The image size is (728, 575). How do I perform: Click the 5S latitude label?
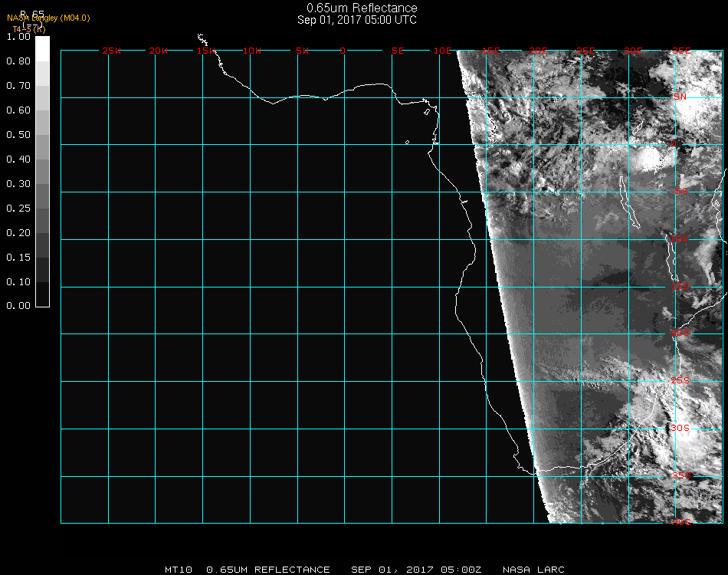pyautogui.click(x=681, y=191)
